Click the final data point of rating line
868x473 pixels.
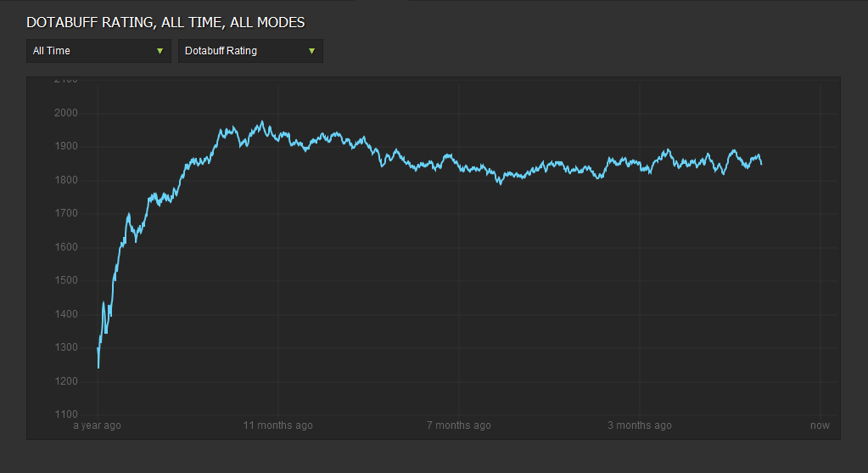pyautogui.click(x=761, y=164)
